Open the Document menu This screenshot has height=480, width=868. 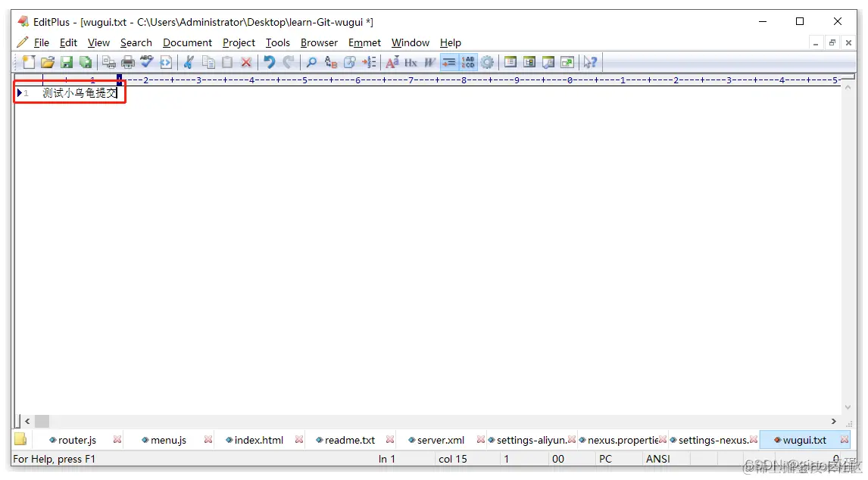pyautogui.click(x=187, y=42)
